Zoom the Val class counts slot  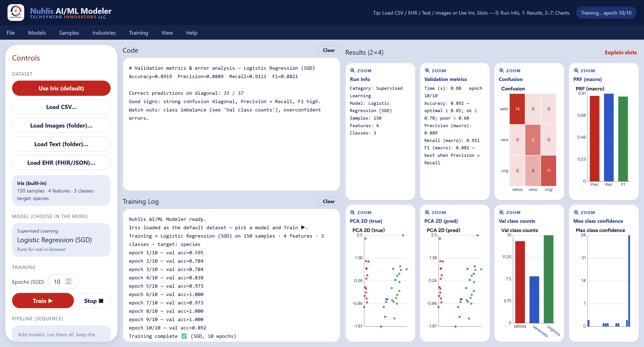coord(509,212)
